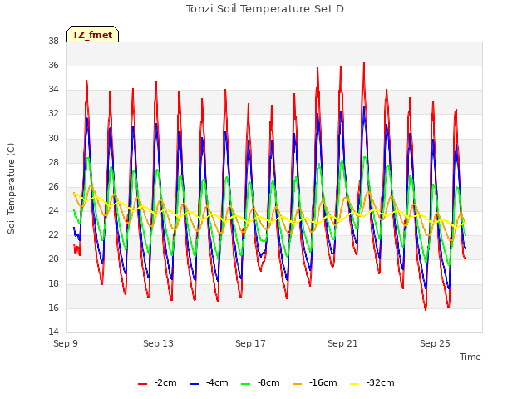Click the highest red -2cm peak above 36
This screenshot has height=399, width=532.
click(x=364, y=63)
